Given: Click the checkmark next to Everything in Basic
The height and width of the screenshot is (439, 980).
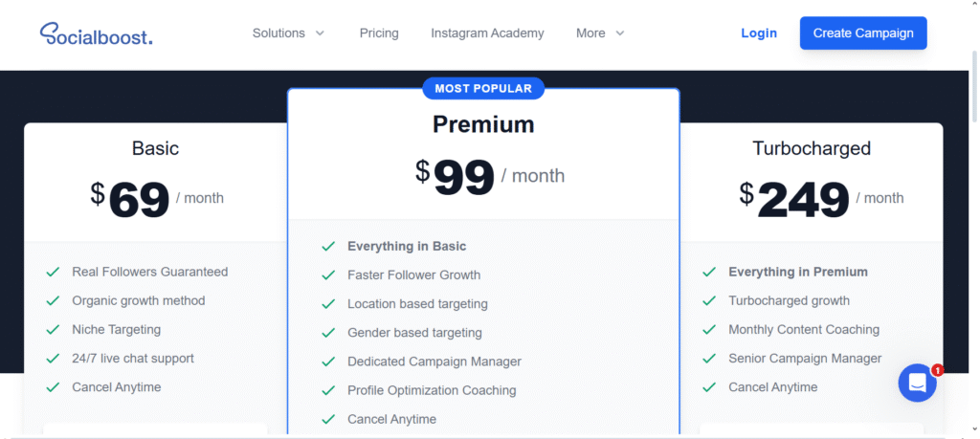Looking at the screenshot, I should [328, 247].
